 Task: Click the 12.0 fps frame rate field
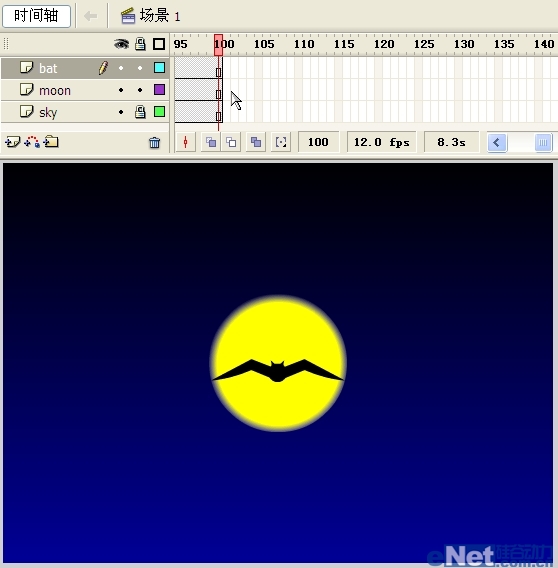pos(382,142)
